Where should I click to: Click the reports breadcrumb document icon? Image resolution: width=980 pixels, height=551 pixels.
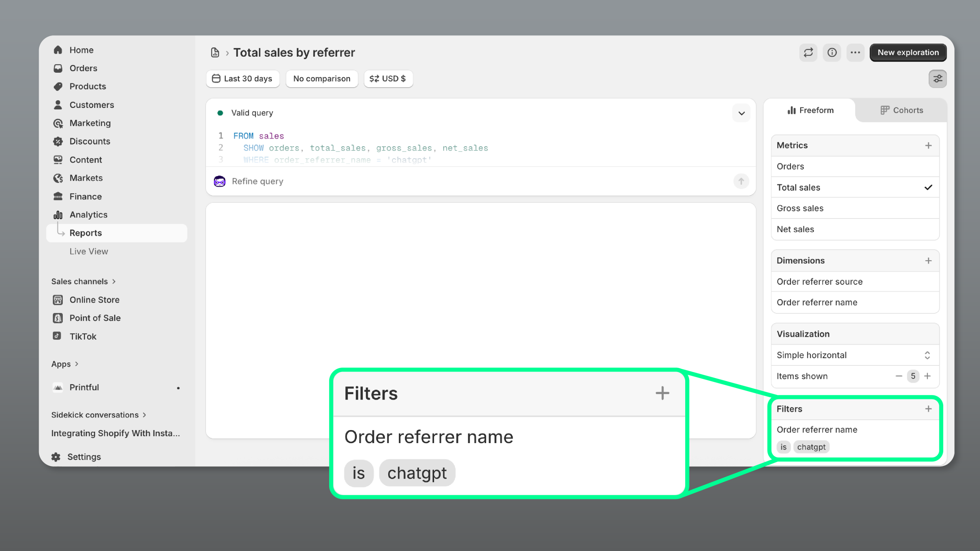coord(215,52)
